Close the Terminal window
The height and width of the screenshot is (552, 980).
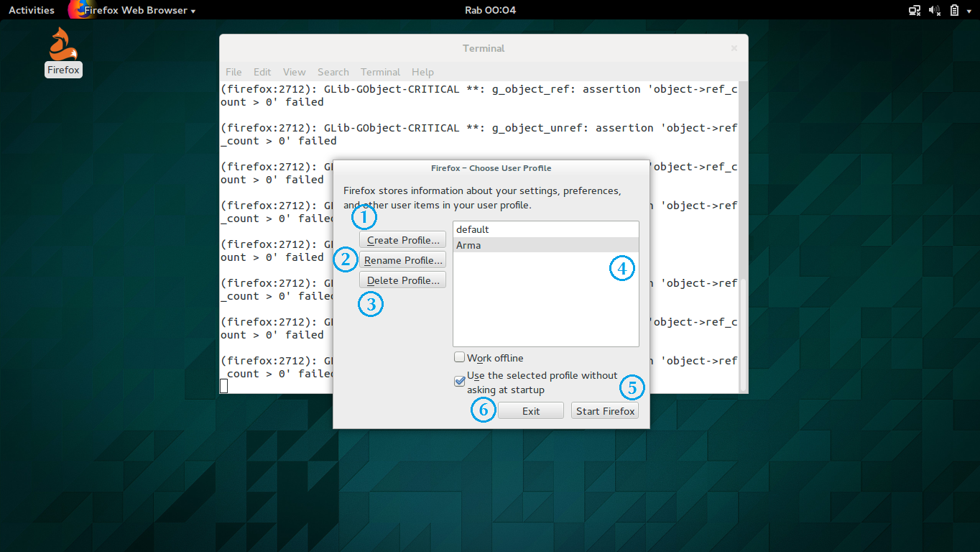734,48
